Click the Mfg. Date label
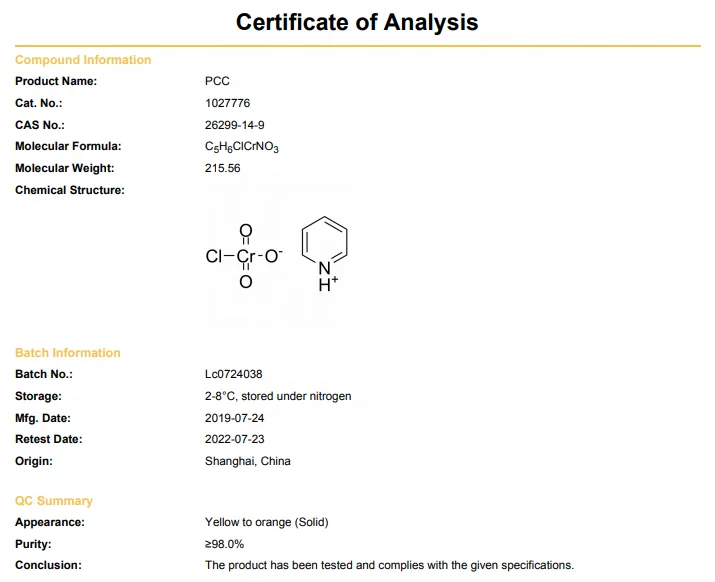715x582 pixels. click(x=43, y=418)
